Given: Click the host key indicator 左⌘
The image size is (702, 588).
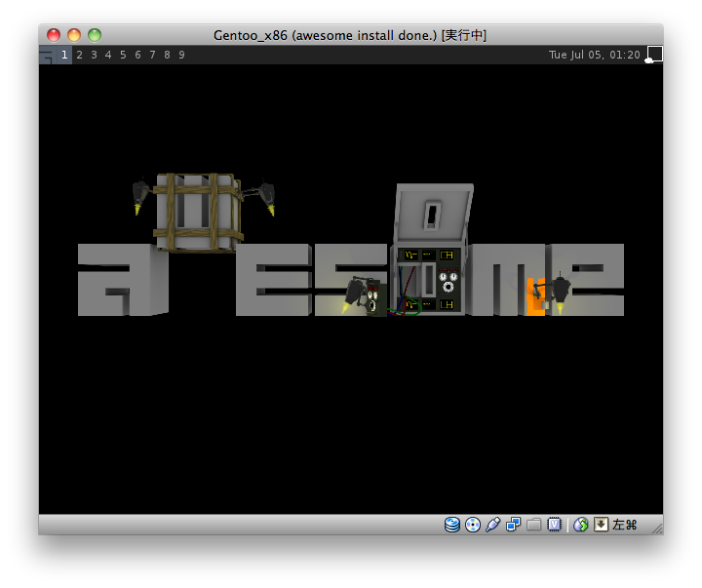Looking at the screenshot, I should coord(625,525).
